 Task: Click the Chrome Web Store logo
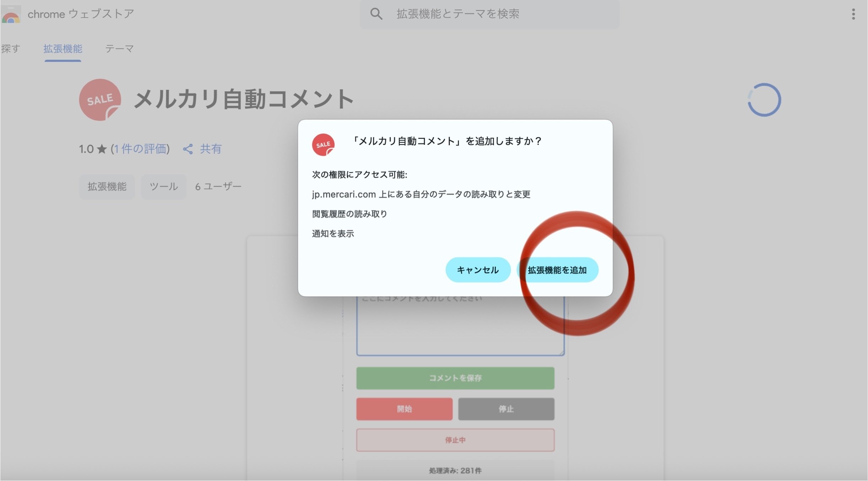tap(11, 14)
